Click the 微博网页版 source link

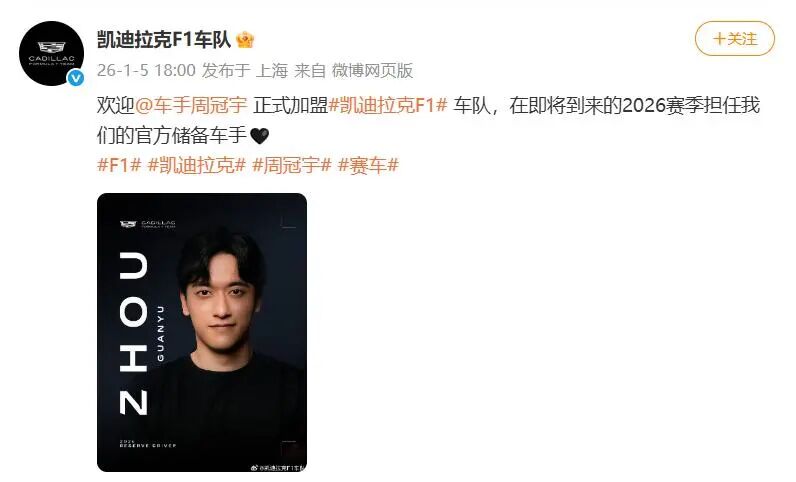[x=372, y=70]
